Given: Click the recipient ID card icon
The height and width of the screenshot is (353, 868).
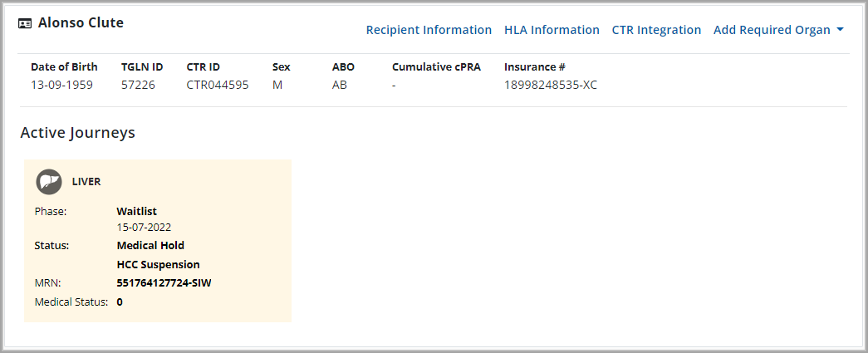Looking at the screenshot, I should [x=26, y=23].
